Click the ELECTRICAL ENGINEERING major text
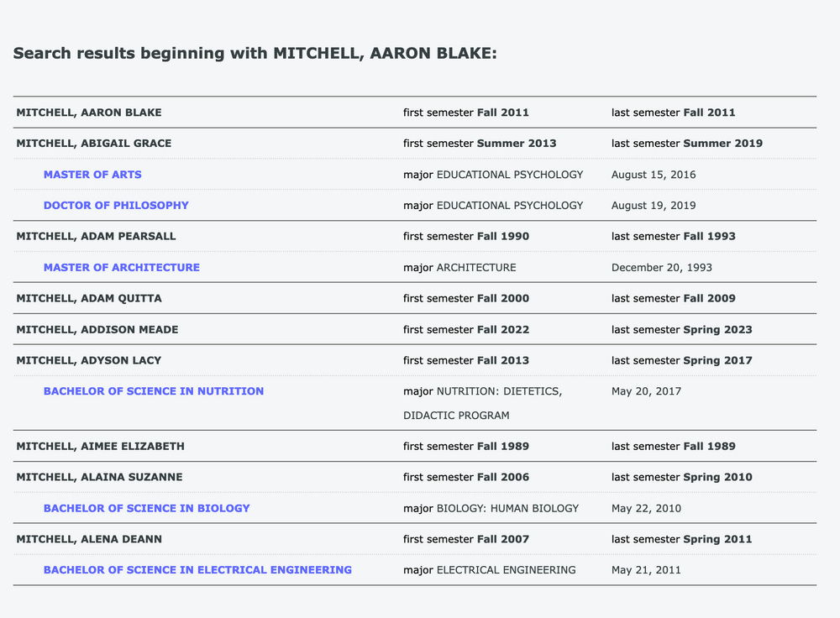The image size is (840, 618). (506, 570)
